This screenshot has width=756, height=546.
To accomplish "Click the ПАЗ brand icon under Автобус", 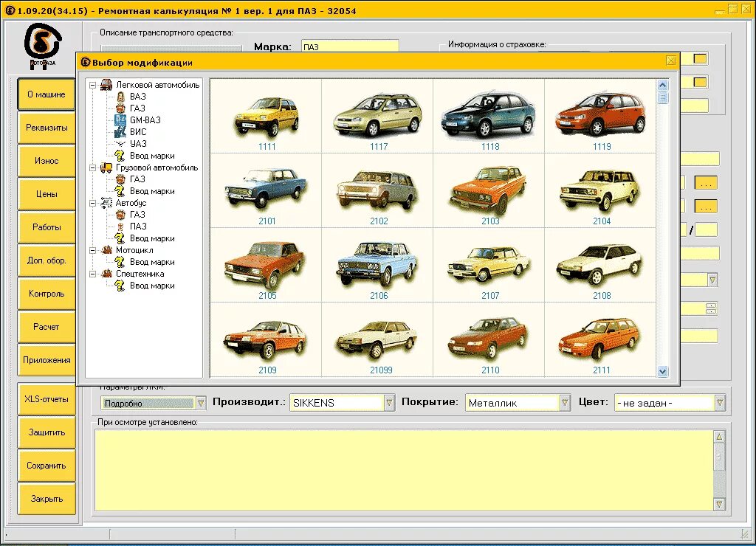I will pyautogui.click(x=120, y=227).
